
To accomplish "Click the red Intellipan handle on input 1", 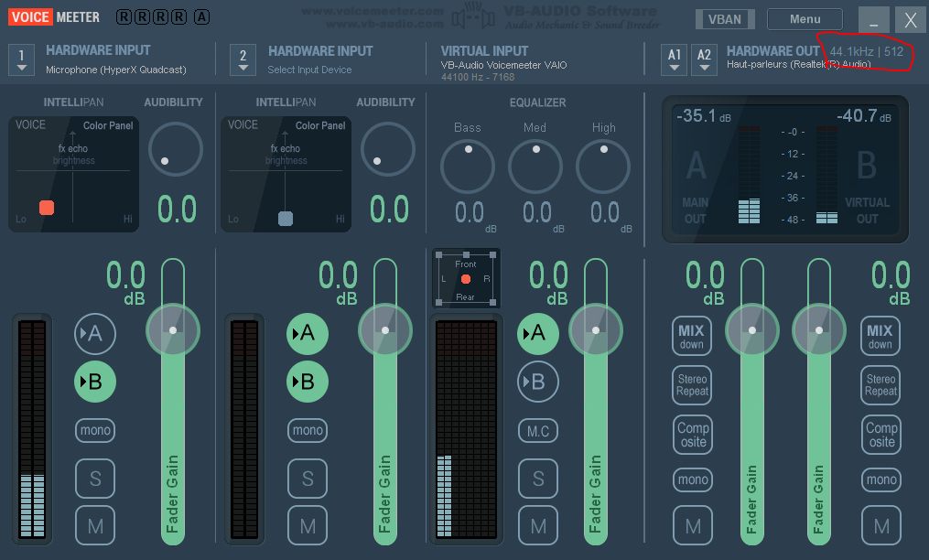I will [47, 208].
